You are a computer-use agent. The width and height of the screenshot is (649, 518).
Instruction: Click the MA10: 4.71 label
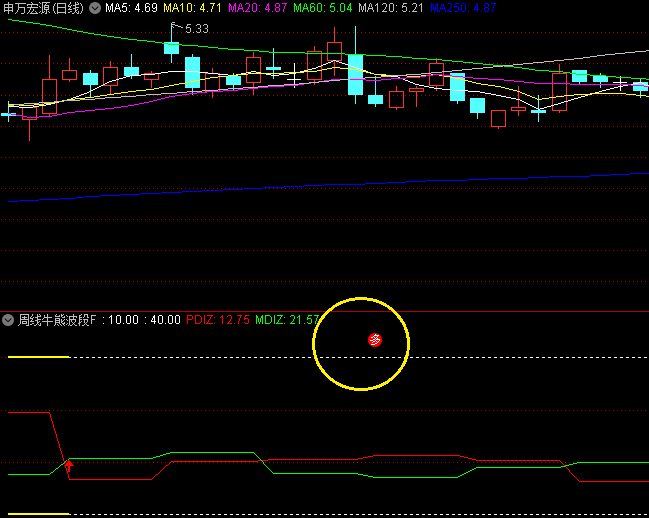192,8
